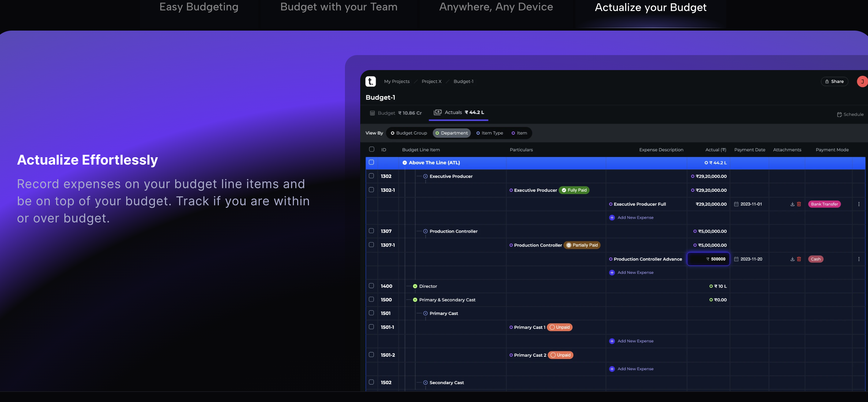The image size is (868, 402).
Task: Toggle the select-all checkbox in table header
Action: tap(372, 149)
